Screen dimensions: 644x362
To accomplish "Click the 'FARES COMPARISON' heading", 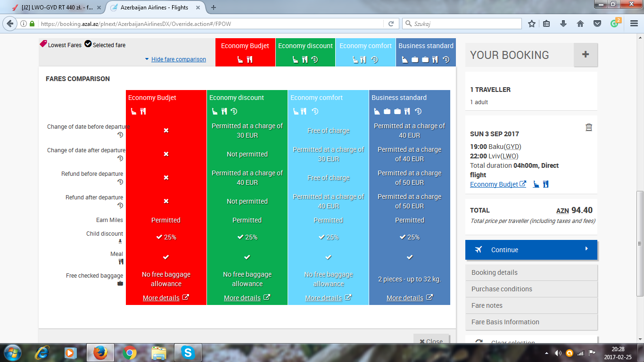I will (x=78, y=79).
